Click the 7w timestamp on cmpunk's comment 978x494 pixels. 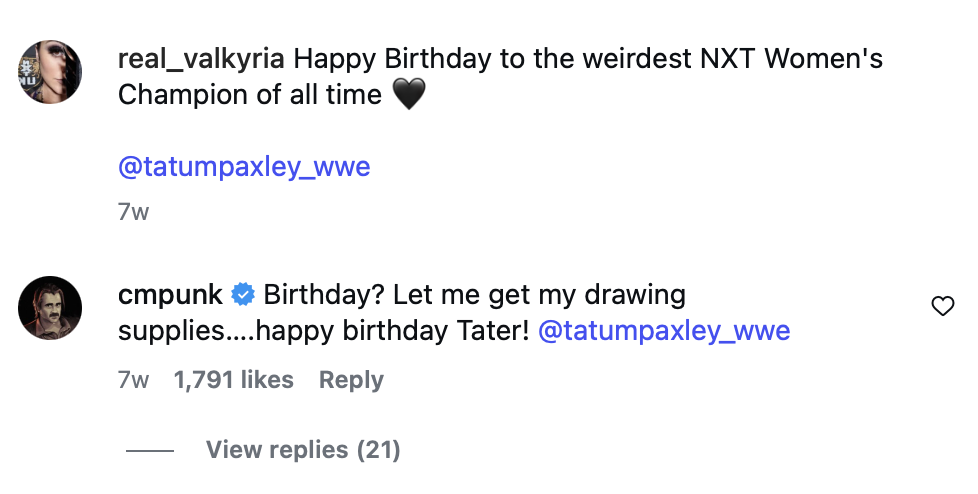click(x=133, y=380)
